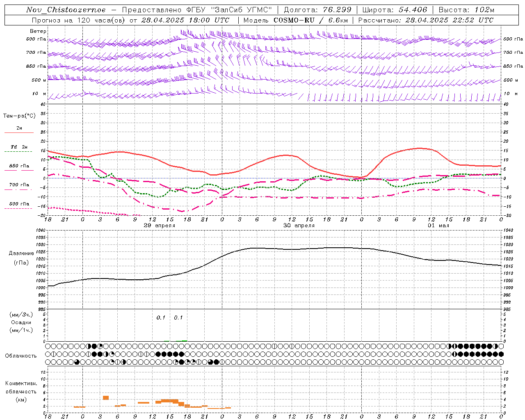Click 'Предоставлено ФГБУ "ЗапСиб УГМС"' provider text
Screen dimensions: 525x420
coord(197,10)
